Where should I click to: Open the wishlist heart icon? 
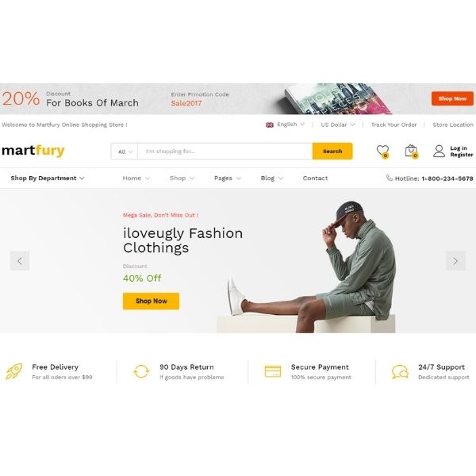coord(382,151)
